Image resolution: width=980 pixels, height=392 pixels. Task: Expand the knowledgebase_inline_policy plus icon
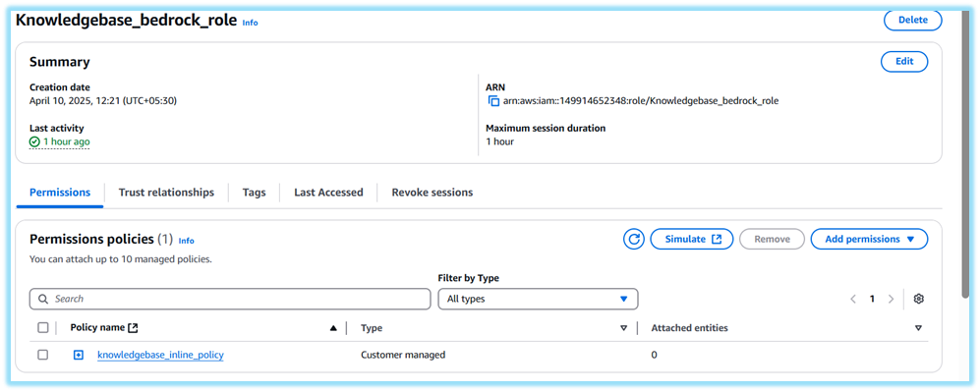coord(78,356)
